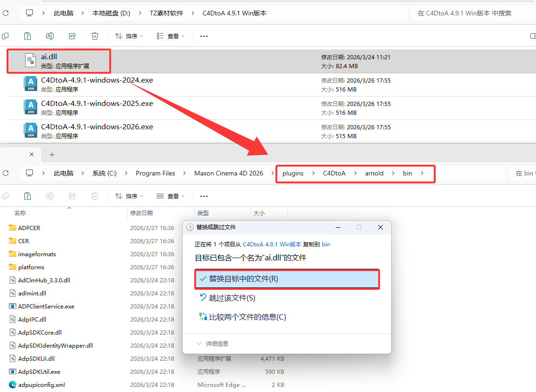Expand chevron after Program Files in lower address bar
This screenshot has width=536, height=392.
pos(184,173)
